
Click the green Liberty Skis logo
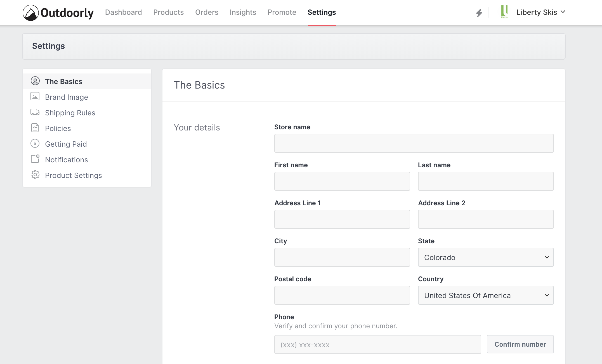pyautogui.click(x=504, y=12)
